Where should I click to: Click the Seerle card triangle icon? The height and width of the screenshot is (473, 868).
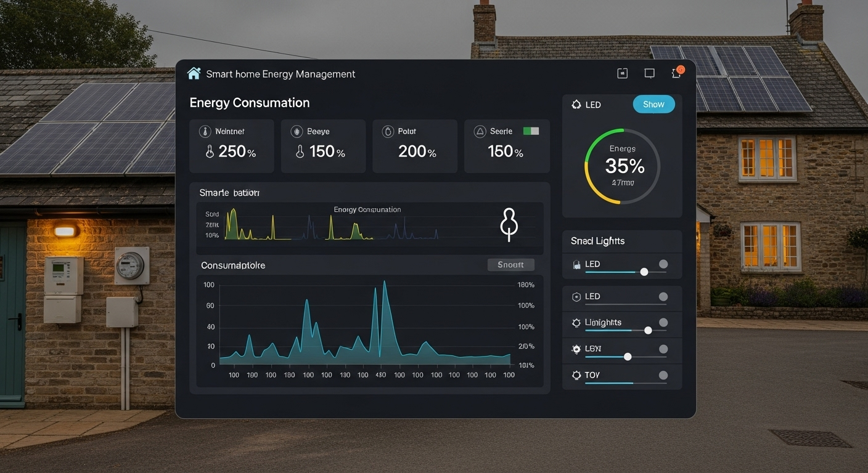[x=480, y=131]
